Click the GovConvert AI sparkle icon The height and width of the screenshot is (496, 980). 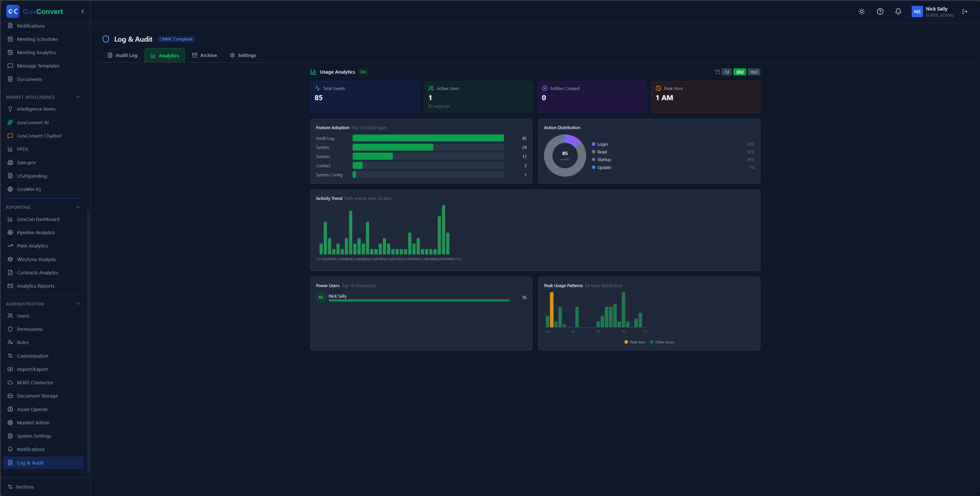[10, 122]
